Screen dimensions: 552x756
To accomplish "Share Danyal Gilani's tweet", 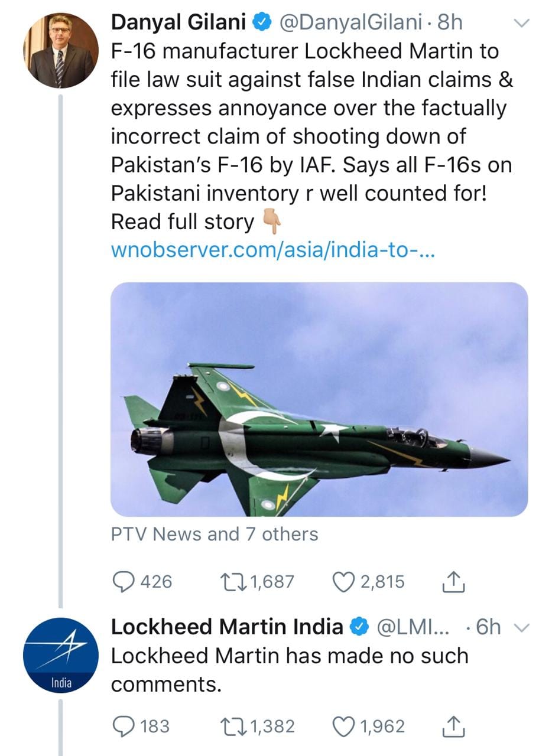I will pyautogui.click(x=454, y=582).
